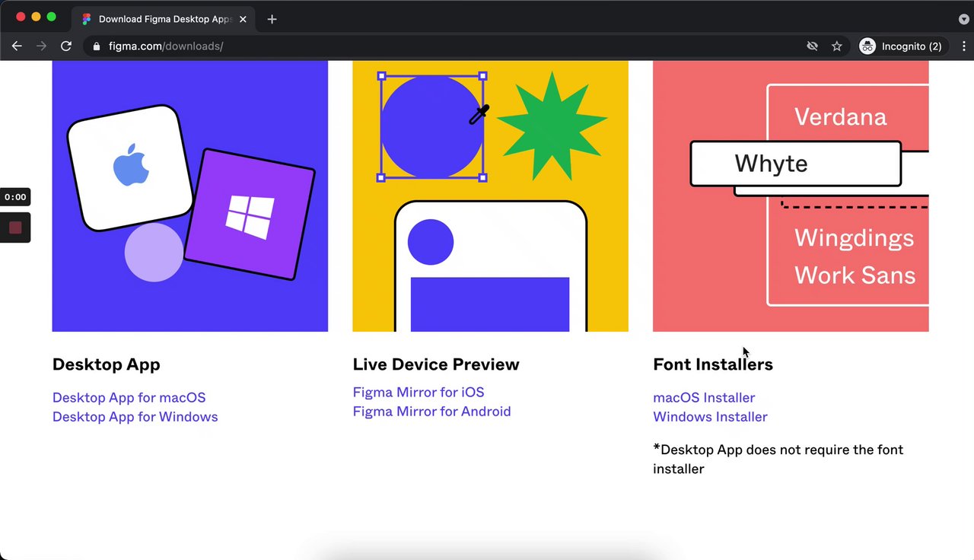Screen dimensions: 974x560
Task: Click the Apple logo tile illustration
Action: [x=130, y=167]
